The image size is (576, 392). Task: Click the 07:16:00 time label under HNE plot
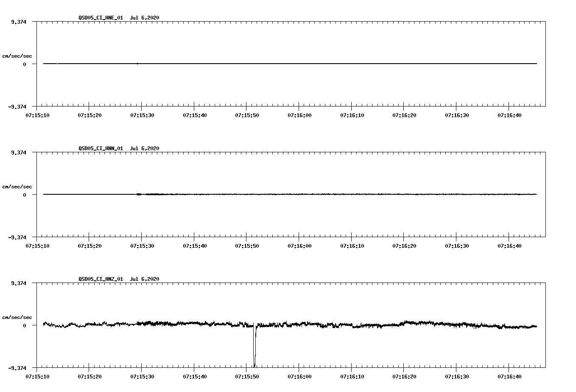[x=299, y=115]
